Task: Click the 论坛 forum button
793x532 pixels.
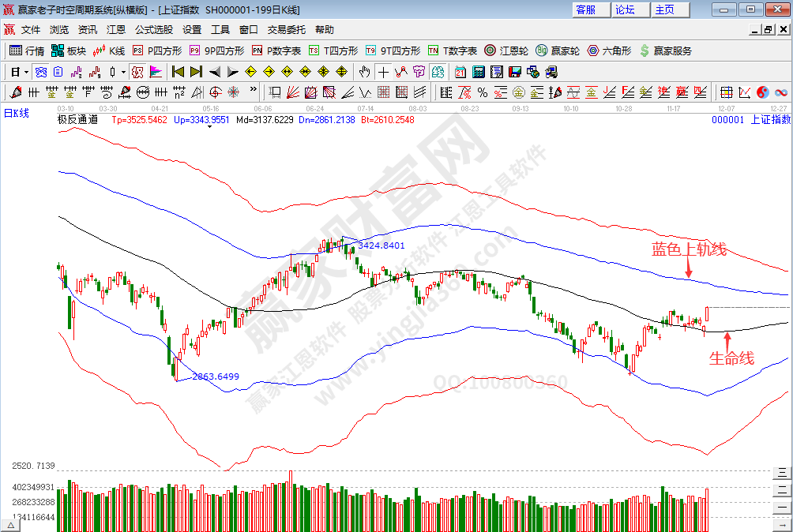Action: tap(625, 9)
